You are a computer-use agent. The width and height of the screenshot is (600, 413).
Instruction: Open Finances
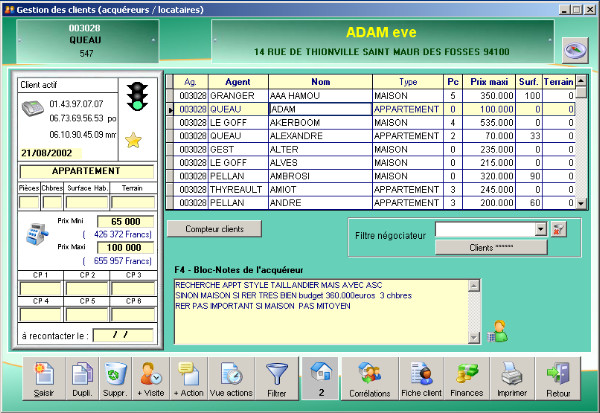click(x=467, y=379)
